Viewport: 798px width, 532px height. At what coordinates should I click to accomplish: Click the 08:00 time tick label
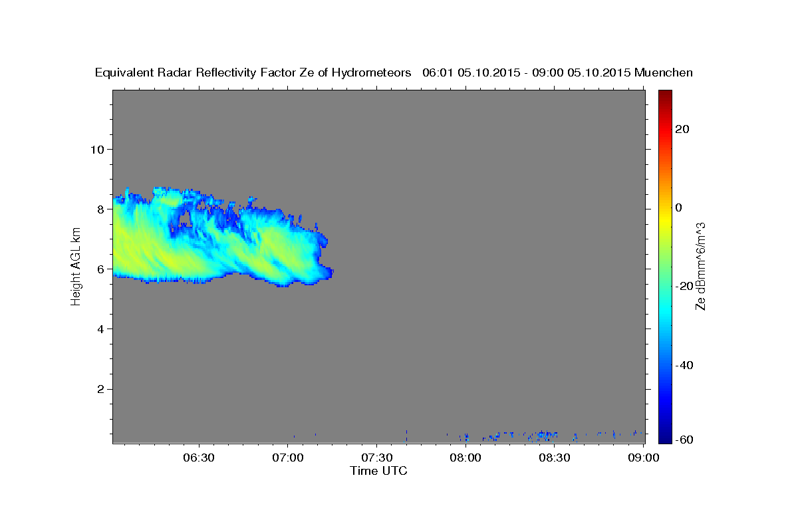pyautogui.click(x=465, y=458)
